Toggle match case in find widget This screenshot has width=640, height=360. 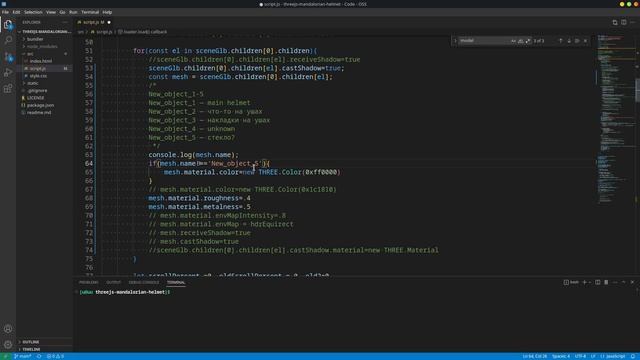click(x=513, y=41)
